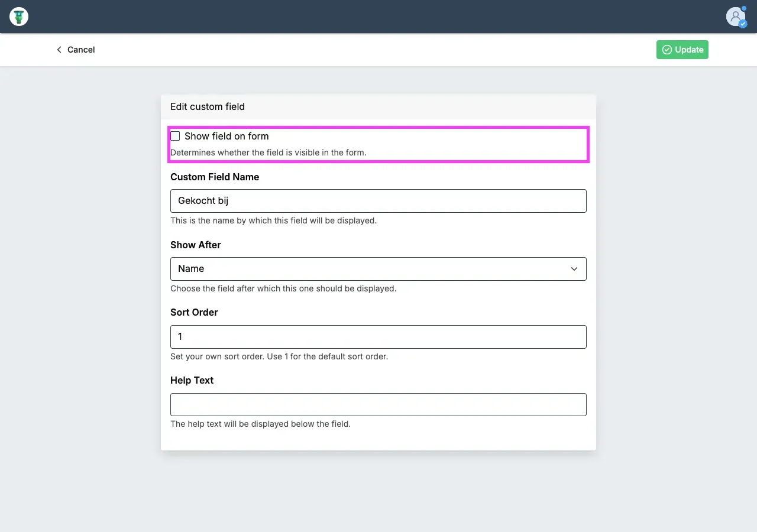Click the "Show After" field label
The width and height of the screenshot is (757, 532).
click(195, 245)
